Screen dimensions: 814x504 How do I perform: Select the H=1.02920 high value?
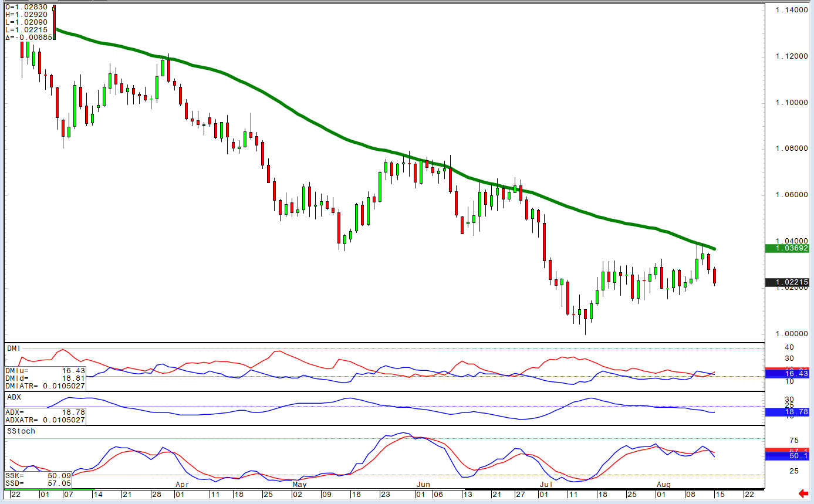[27, 15]
